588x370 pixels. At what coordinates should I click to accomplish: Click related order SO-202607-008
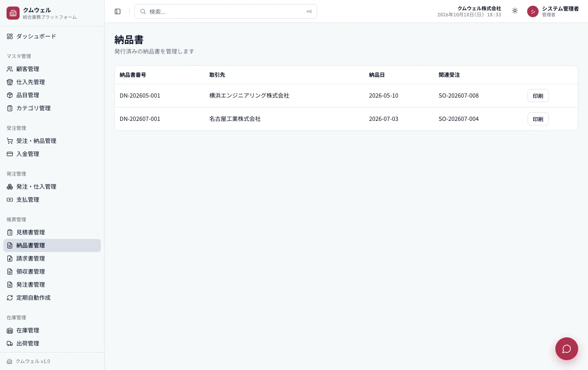[459, 96]
